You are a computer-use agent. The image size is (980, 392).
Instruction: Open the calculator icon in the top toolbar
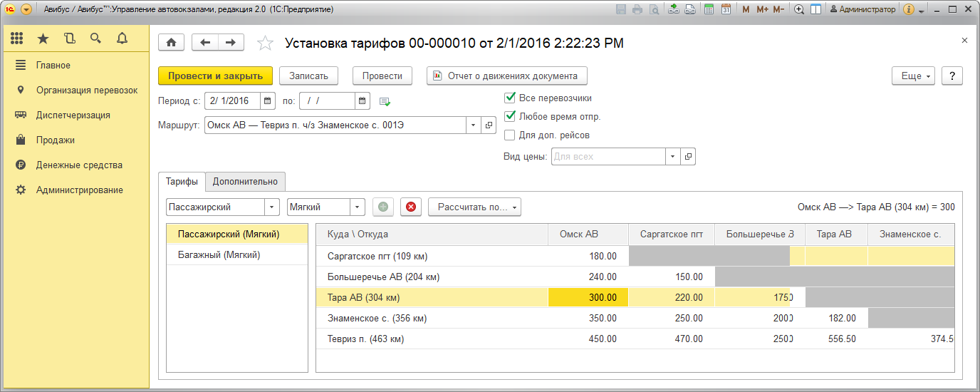click(709, 9)
